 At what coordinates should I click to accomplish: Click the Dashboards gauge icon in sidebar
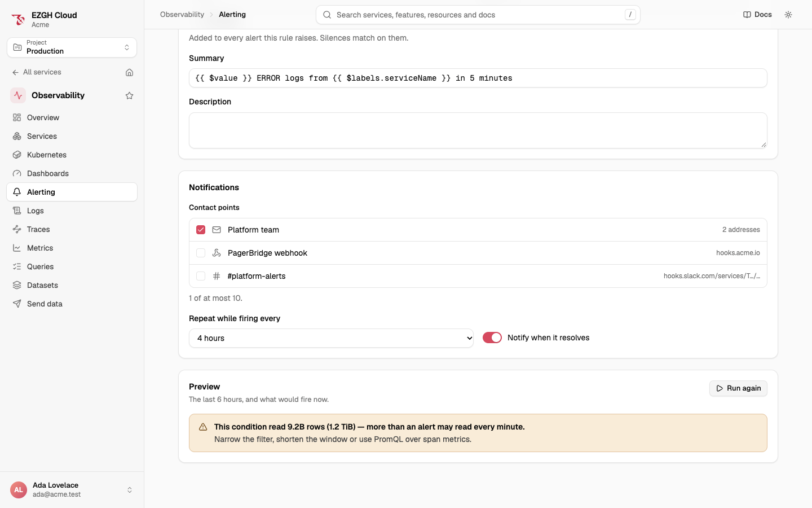17,173
